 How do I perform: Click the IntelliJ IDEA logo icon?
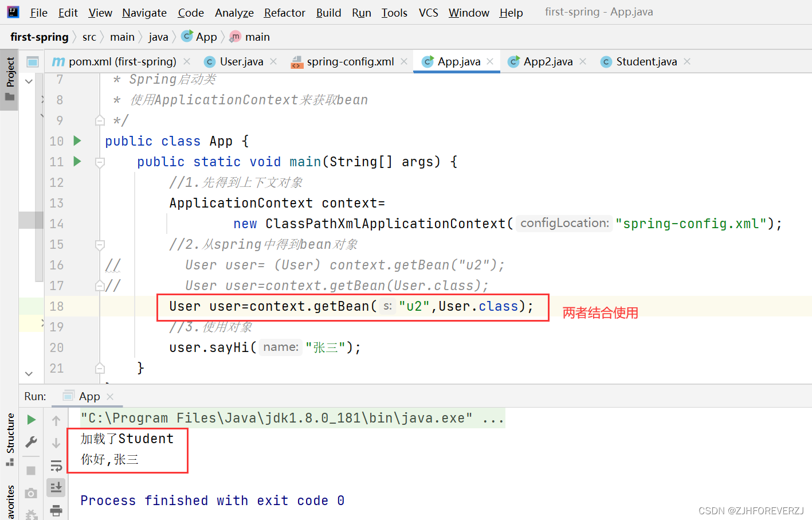tap(13, 11)
